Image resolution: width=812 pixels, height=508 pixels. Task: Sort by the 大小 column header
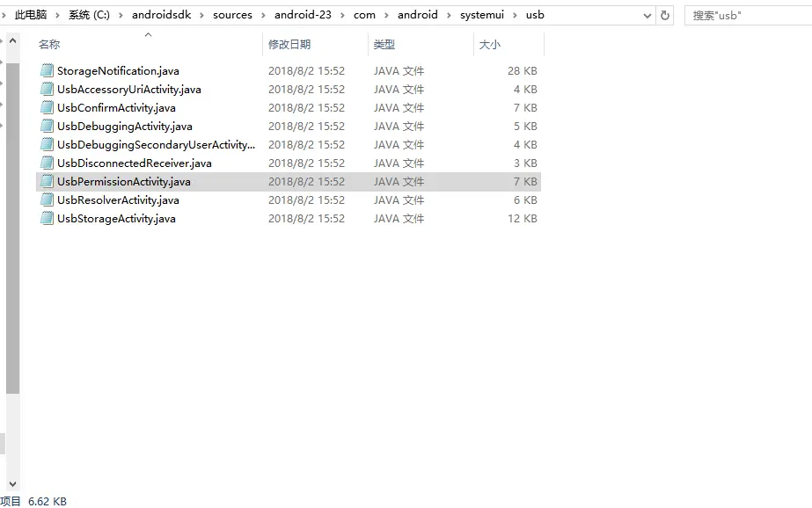[489, 45]
